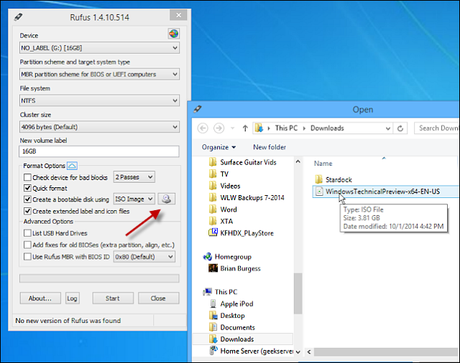Toggle Quick format checkbox

(x=28, y=188)
